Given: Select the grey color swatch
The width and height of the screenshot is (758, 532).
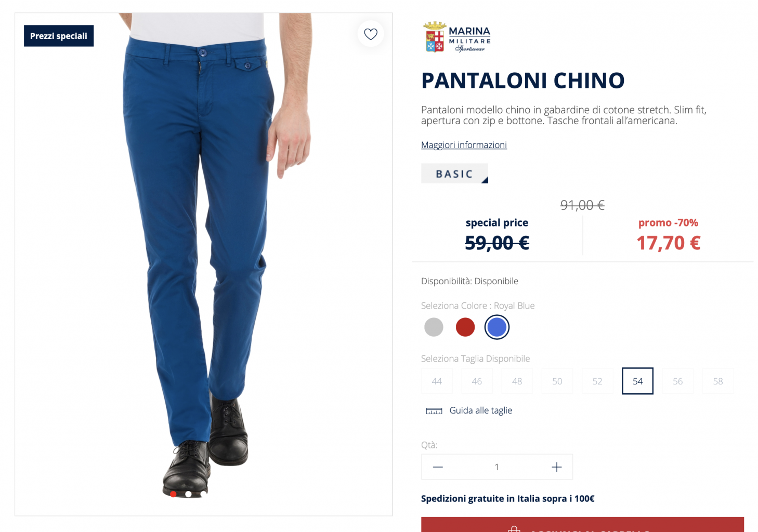Looking at the screenshot, I should coord(434,327).
